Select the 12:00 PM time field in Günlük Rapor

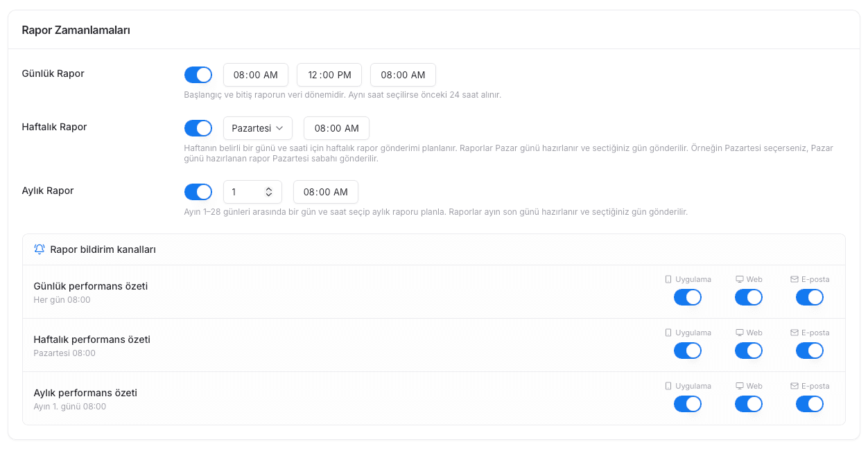[329, 75]
